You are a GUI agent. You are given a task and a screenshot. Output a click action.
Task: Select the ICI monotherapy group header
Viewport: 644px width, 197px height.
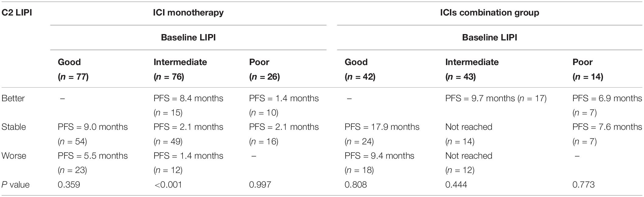[188, 12]
